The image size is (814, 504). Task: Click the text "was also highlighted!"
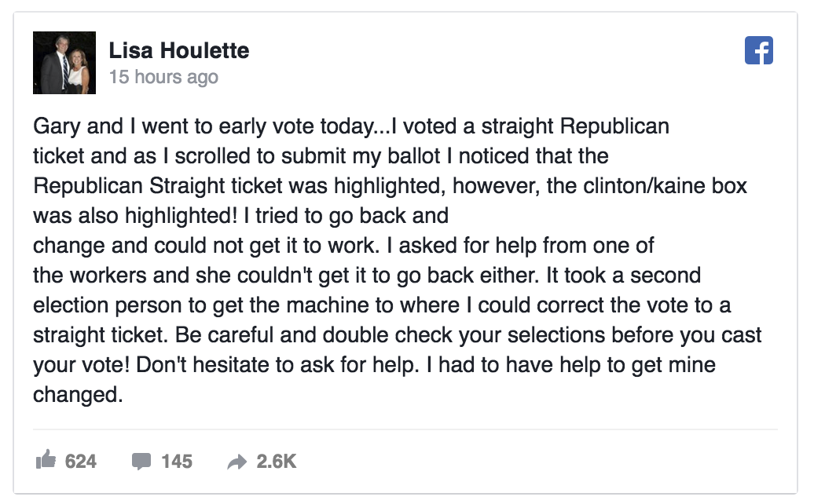(x=135, y=216)
